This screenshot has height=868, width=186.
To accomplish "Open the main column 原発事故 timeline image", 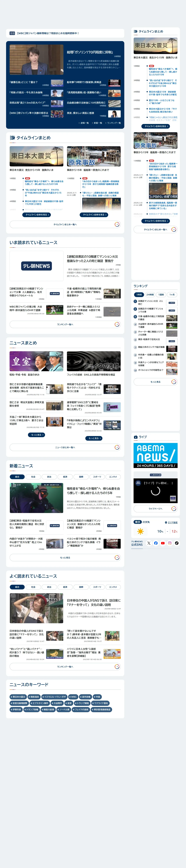I will [94, 156].
